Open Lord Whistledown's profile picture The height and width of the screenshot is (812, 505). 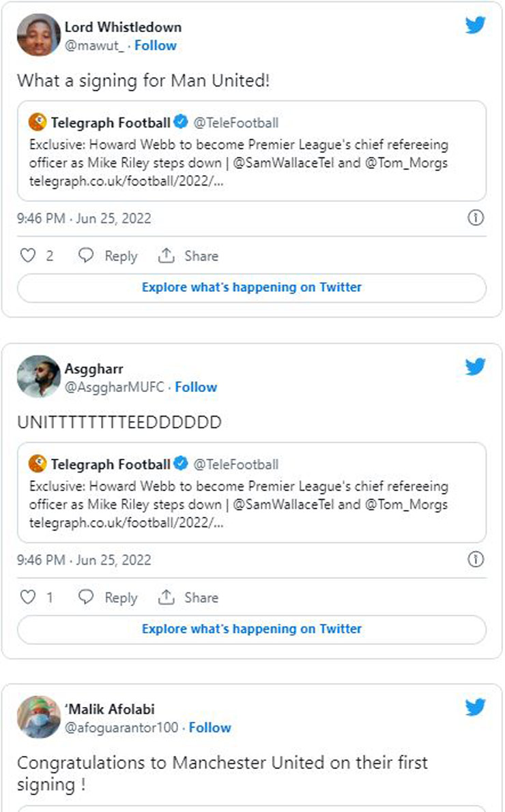pyautogui.click(x=39, y=35)
